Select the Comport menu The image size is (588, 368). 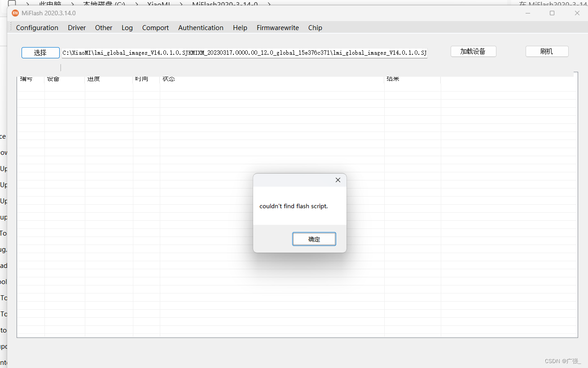coord(155,28)
